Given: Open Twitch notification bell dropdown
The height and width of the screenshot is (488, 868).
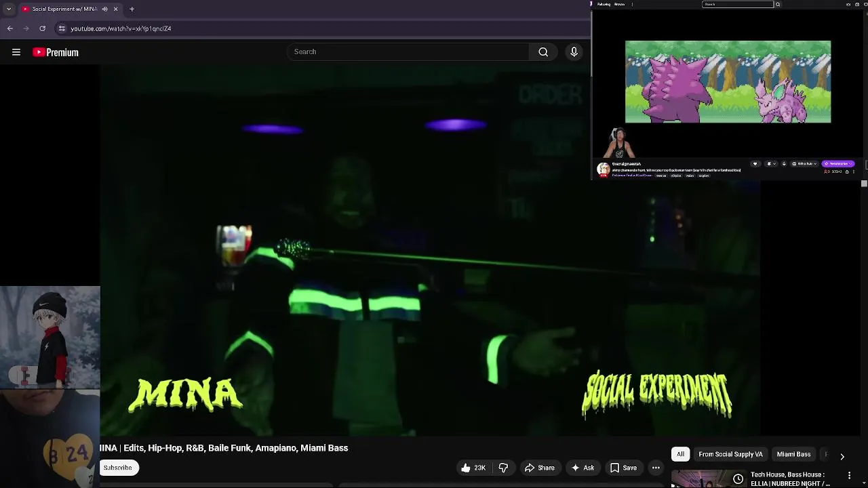Looking at the screenshot, I should (771, 163).
